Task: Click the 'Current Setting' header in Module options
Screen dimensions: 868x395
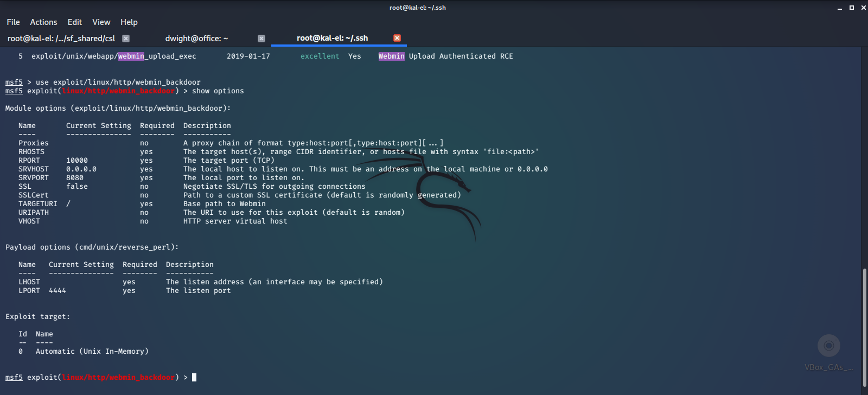Action: pos(99,126)
